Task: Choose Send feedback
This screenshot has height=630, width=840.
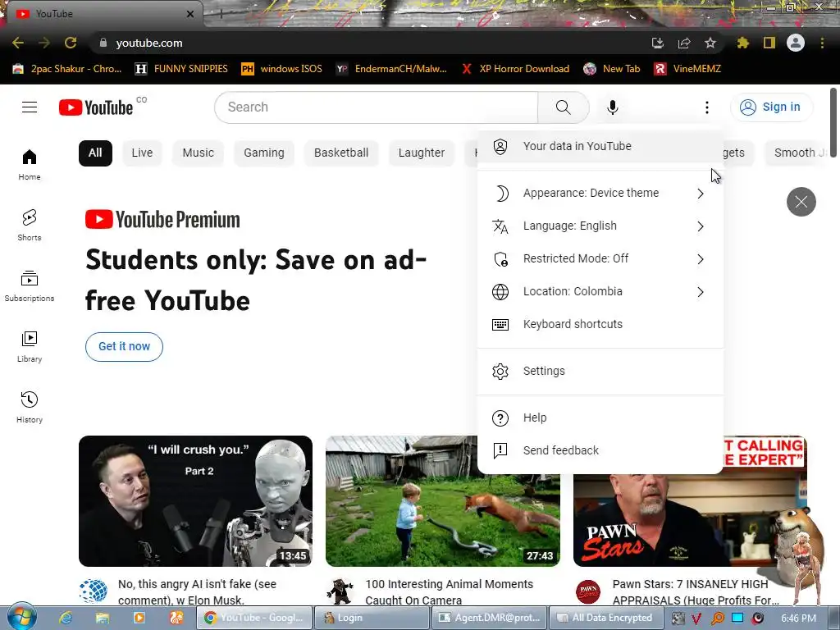Action: click(x=600, y=450)
